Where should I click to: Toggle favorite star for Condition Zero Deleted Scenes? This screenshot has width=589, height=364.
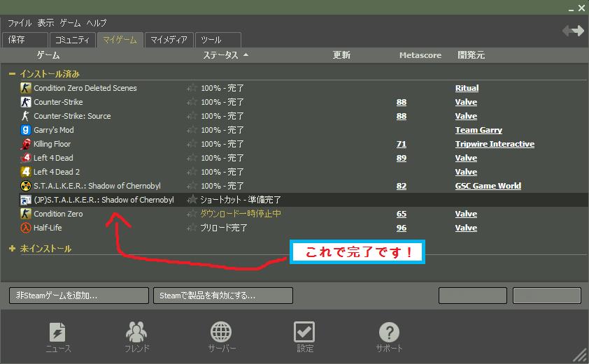point(192,88)
